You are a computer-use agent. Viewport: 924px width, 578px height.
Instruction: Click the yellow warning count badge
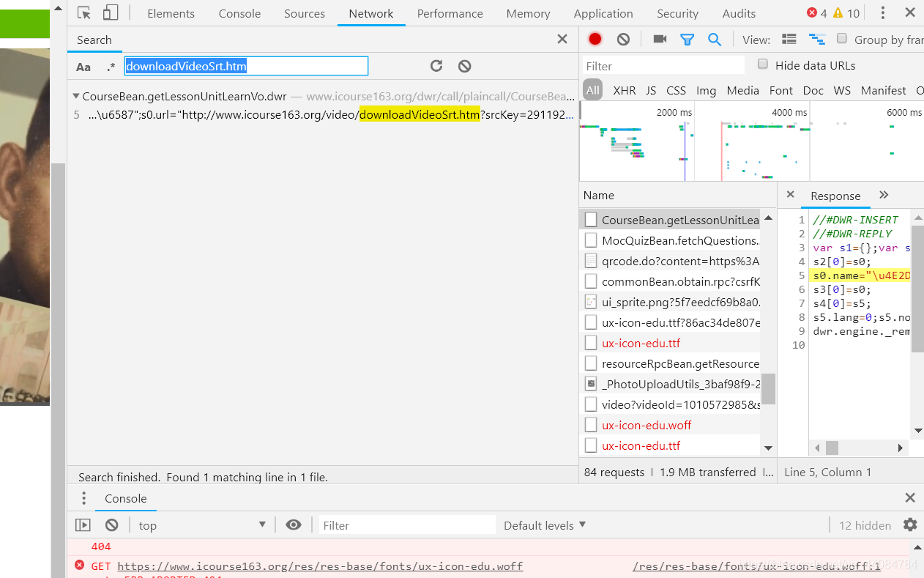[846, 13]
